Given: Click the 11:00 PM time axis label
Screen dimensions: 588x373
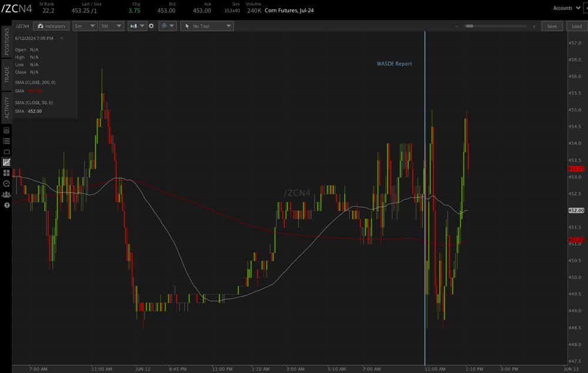Looking at the screenshot, I should 222,369.
